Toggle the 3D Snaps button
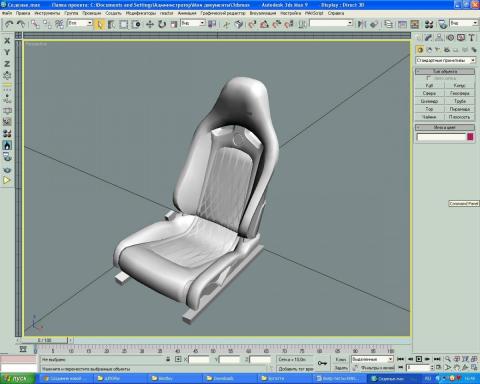Image resolution: width=480 pixels, height=384 pixels. 252,24
